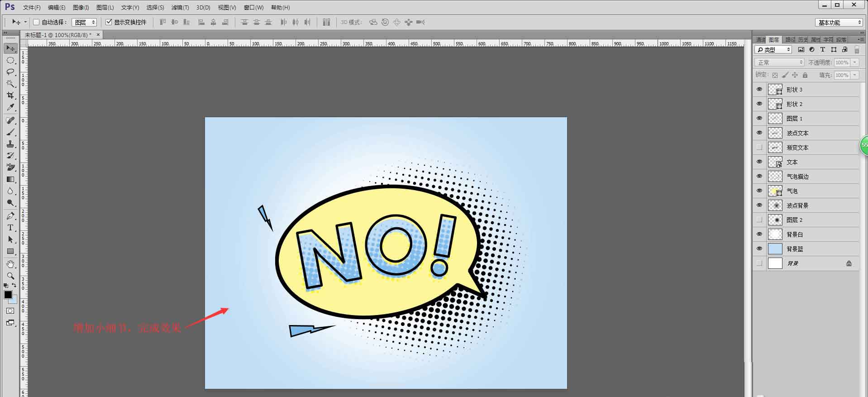868x397 pixels.
Task: Select the Gradient tool
Action: click(10, 179)
